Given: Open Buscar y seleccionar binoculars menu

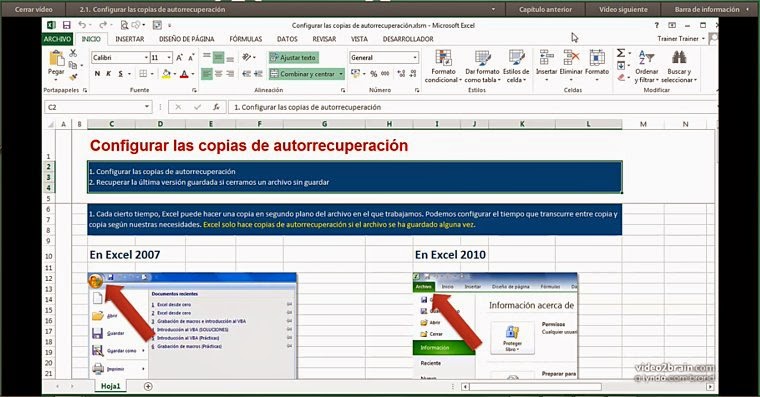Looking at the screenshot, I should coord(679,66).
